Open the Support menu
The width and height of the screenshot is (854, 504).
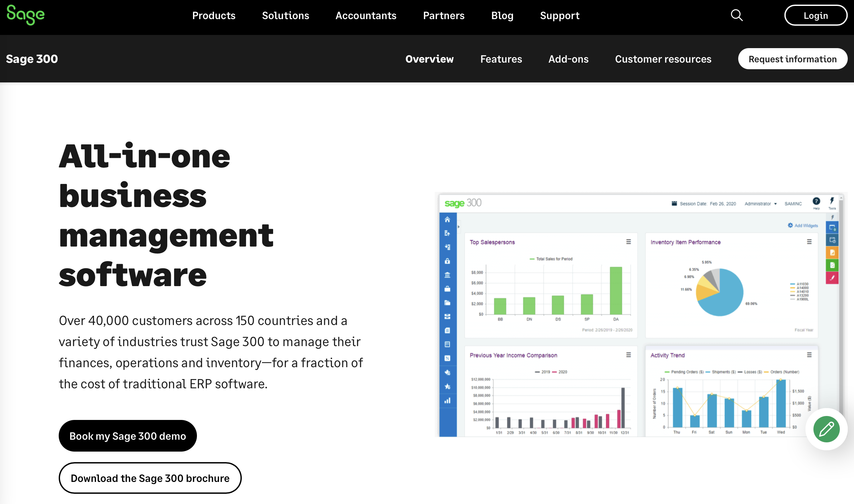tap(560, 15)
